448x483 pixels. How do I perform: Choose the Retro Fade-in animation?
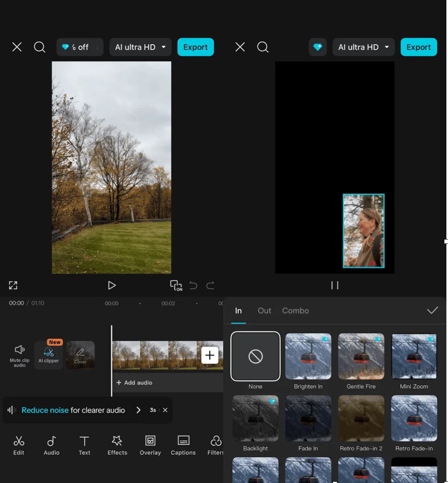pyautogui.click(x=414, y=418)
